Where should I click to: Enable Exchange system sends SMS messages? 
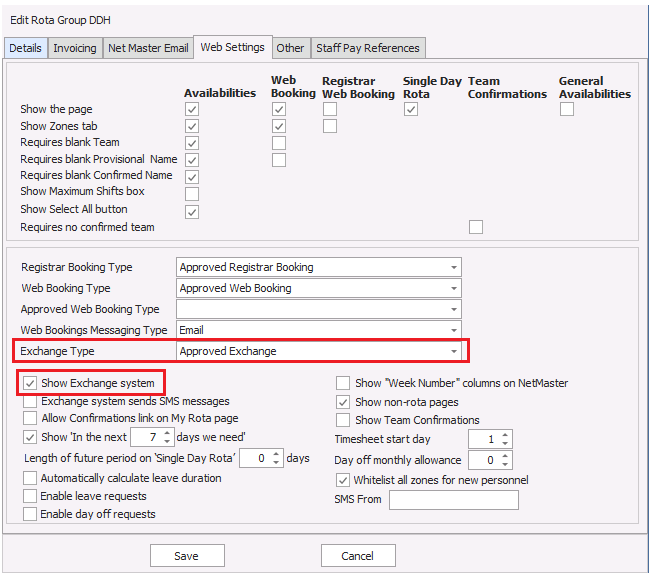[31, 401]
